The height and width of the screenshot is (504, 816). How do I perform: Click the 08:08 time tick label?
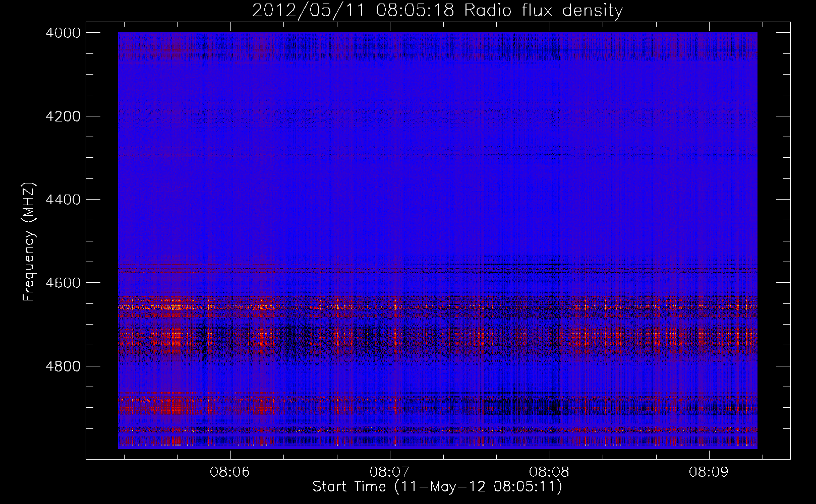(x=550, y=472)
